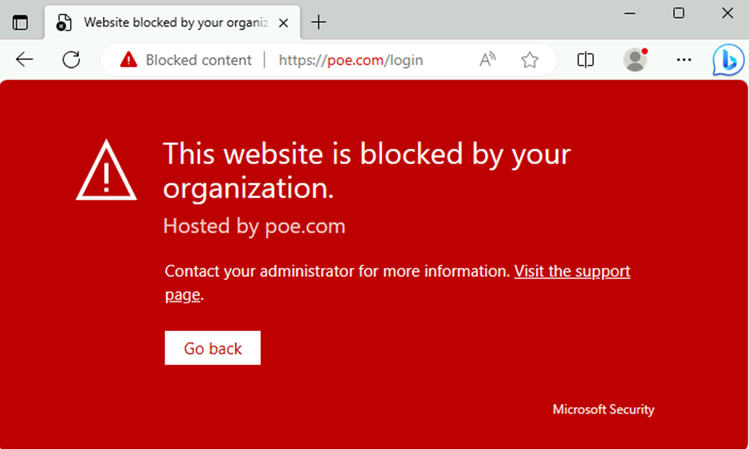Add page to favorites star
The height and width of the screenshot is (449, 749).
(x=530, y=60)
